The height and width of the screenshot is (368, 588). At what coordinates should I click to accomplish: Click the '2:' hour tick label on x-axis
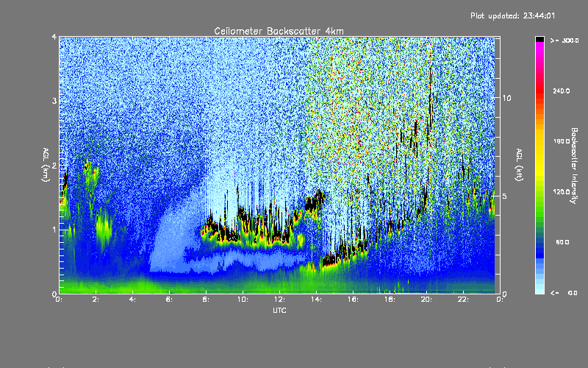click(96, 300)
